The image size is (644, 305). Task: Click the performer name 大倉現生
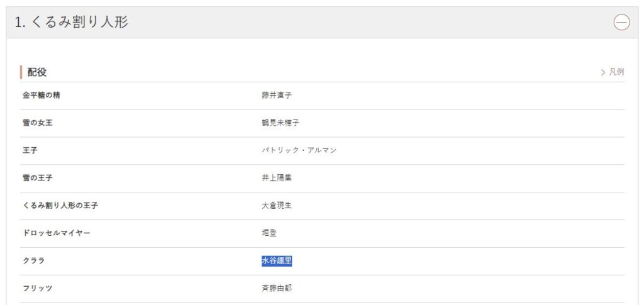point(277,205)
